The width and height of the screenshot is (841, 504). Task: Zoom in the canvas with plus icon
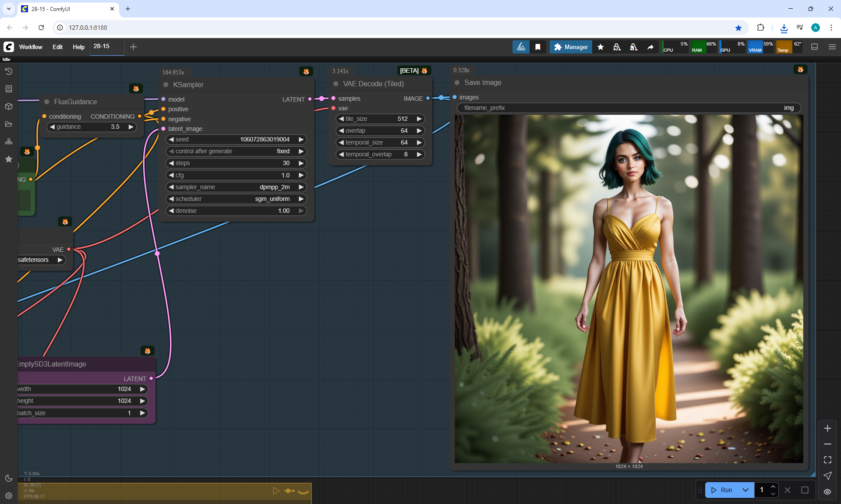(827, 428)
